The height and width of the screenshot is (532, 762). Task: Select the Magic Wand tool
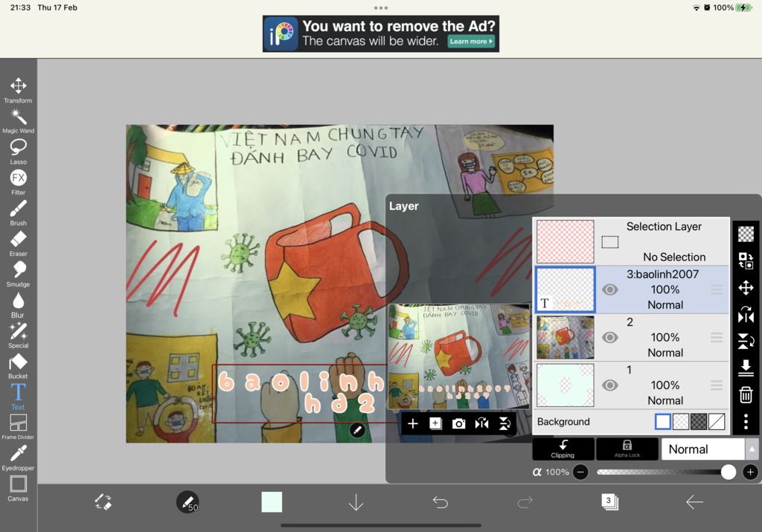18,121
